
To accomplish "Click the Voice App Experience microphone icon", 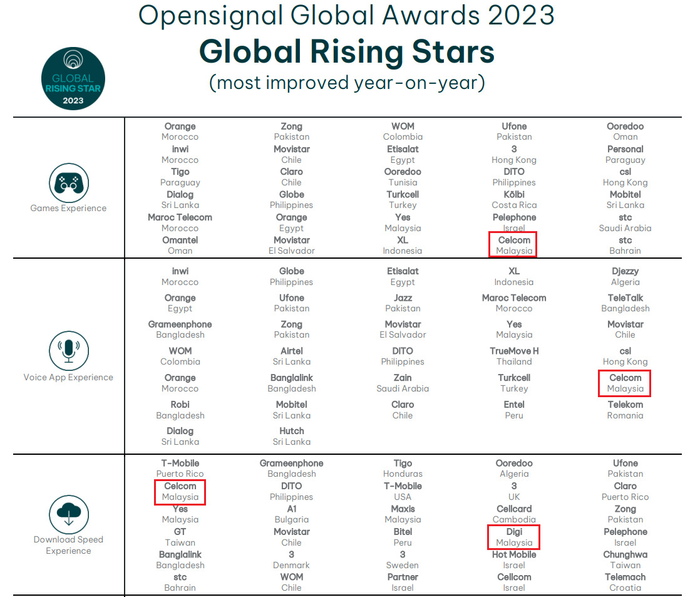I will click(x=68, y=351).
